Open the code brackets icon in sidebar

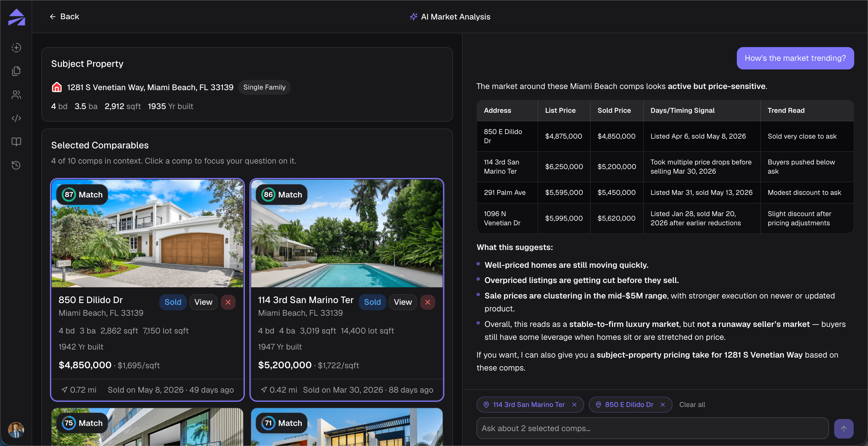pos(16,118)
